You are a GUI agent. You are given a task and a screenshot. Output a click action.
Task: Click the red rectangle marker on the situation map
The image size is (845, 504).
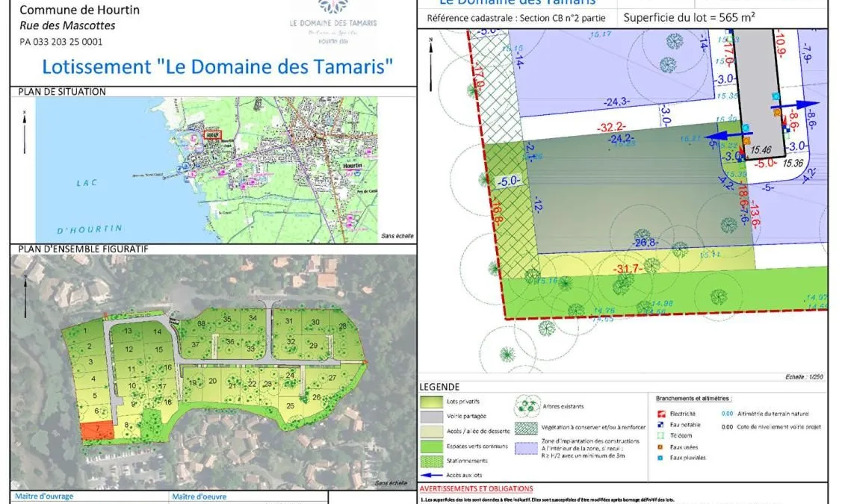(212, 134)
